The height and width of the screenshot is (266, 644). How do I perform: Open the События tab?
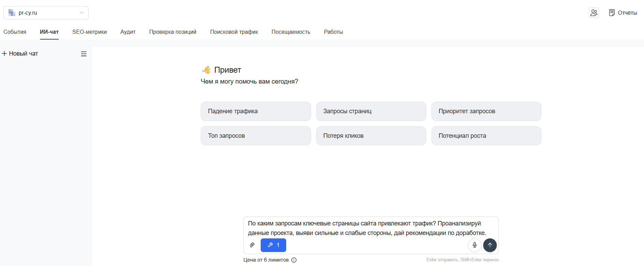point(15,32)
